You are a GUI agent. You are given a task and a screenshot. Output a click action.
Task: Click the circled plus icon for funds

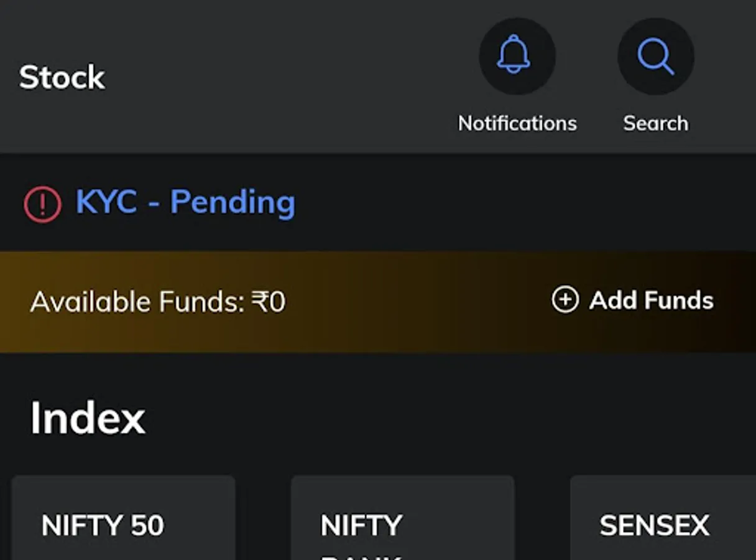pos(565,300)
